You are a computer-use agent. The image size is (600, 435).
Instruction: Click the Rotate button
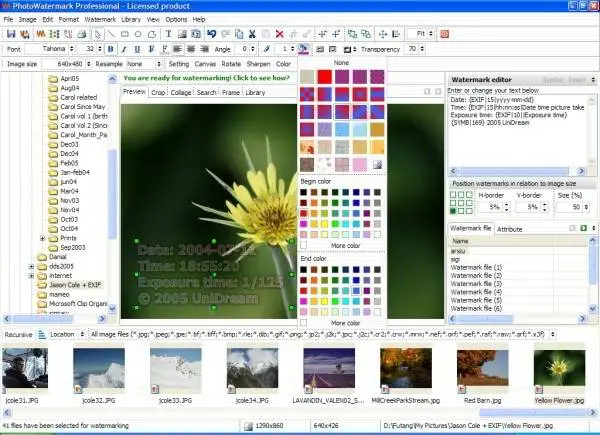click(x=231, y=64)
